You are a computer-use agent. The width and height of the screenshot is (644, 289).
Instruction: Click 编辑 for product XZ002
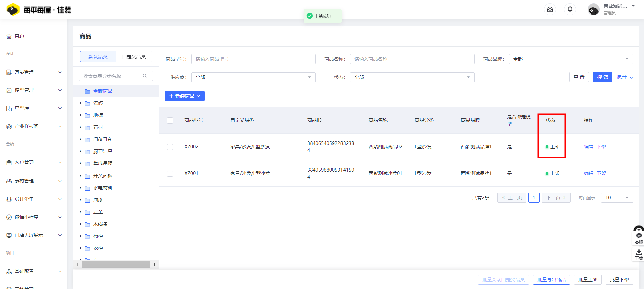(589, 147)
